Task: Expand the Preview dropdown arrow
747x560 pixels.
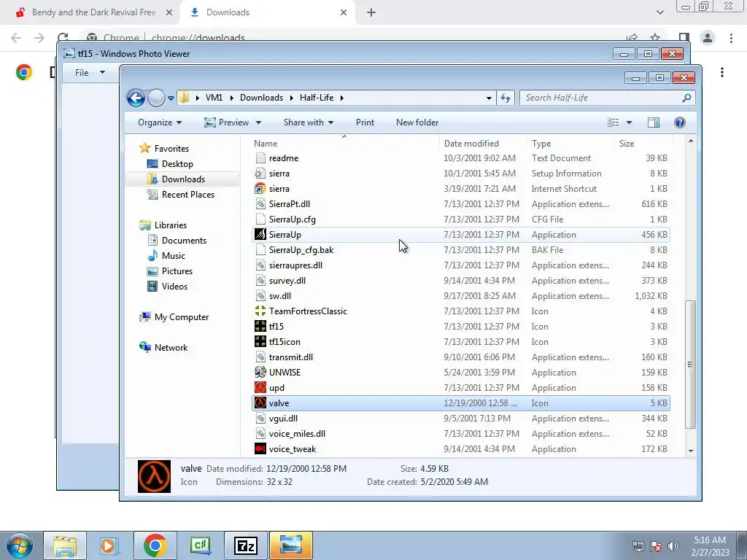Action: click(258, 122)
